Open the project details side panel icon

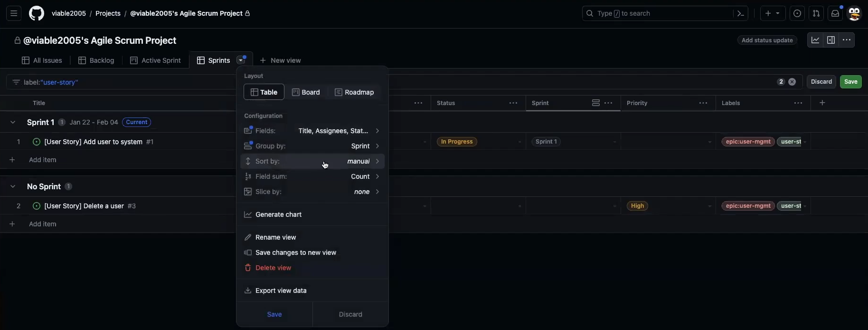(x=830, y=40)
